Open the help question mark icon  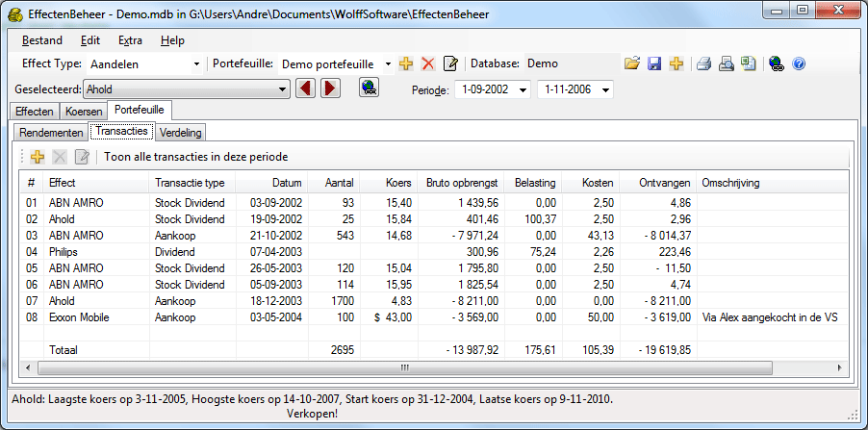[x=798, y=64]
